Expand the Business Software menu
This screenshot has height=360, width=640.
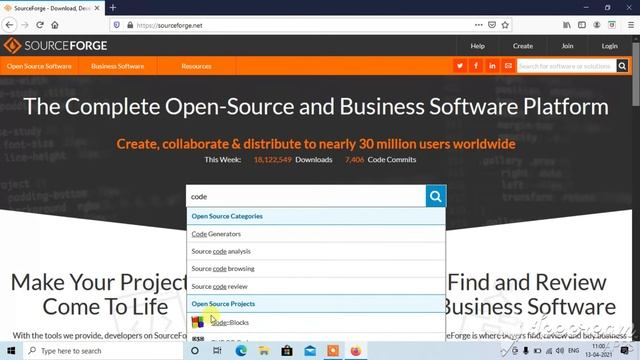coord(118,66)
